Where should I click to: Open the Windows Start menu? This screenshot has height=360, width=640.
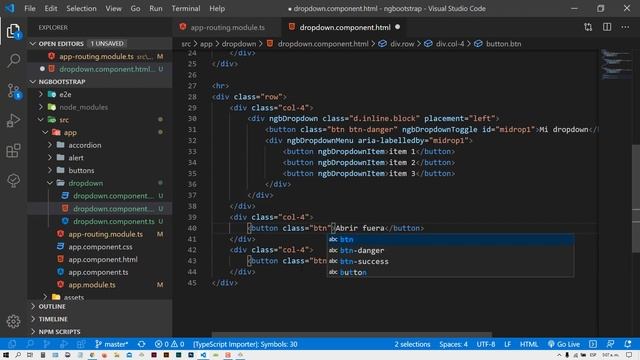[x=6, y=355]
